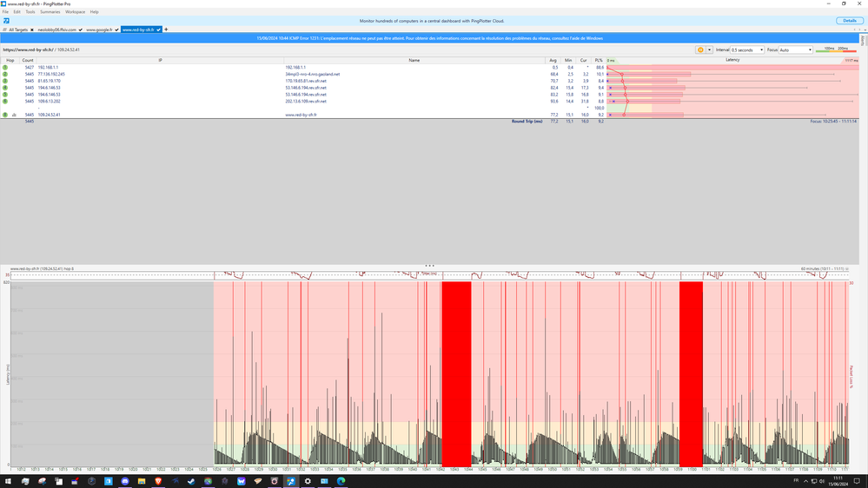Sort by the PL% column header
The image size is (868, 488).
click(599, 60)
